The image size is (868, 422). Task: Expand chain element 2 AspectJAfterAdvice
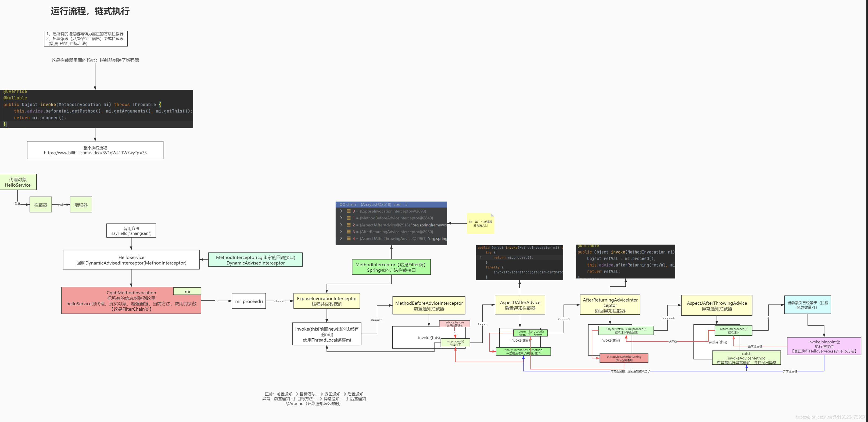click(x=341, y=225)
